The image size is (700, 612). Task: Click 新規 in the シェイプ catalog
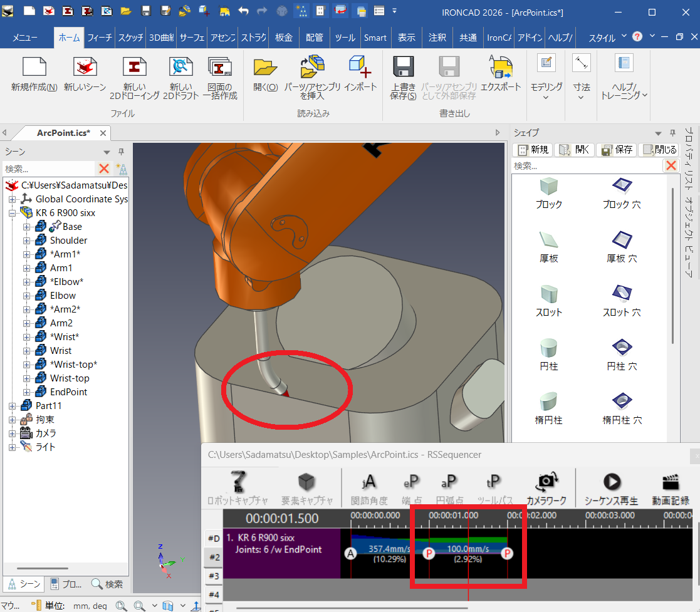[x=533, y=150]
